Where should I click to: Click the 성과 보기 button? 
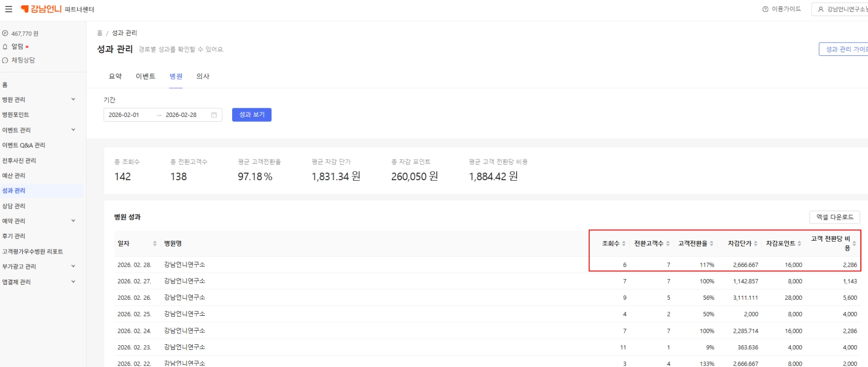(x=251, y=115)
